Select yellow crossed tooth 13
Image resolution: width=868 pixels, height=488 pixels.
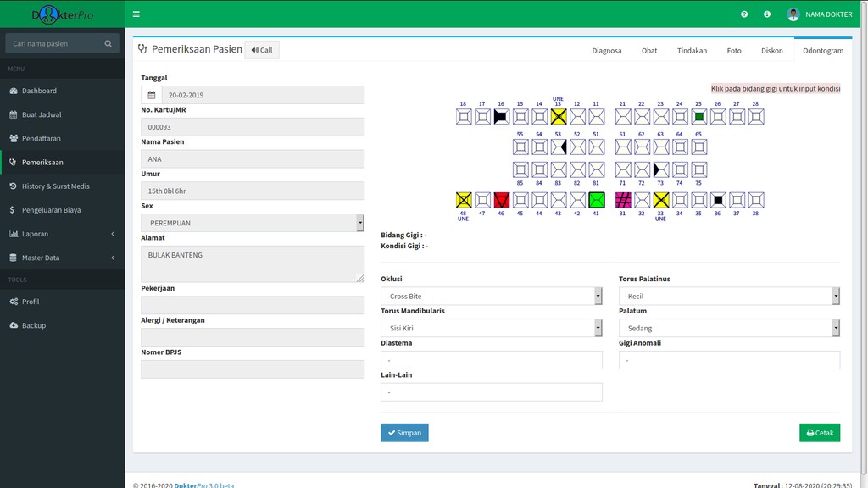tap(558, 117)
